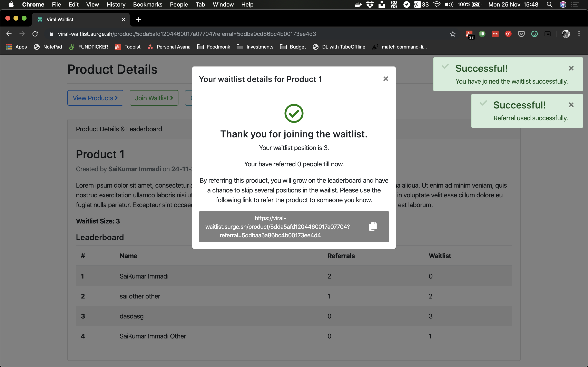Viewport: 588px width, 367px height.
Task: Open the Bookmarks menu
Action: click(147, 4)
